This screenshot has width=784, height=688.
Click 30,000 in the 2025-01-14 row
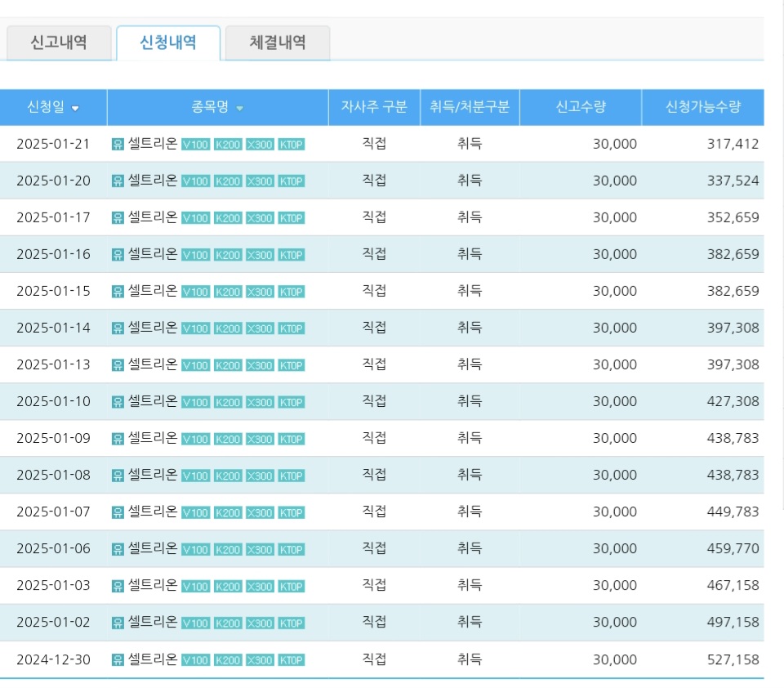point(614,328)
